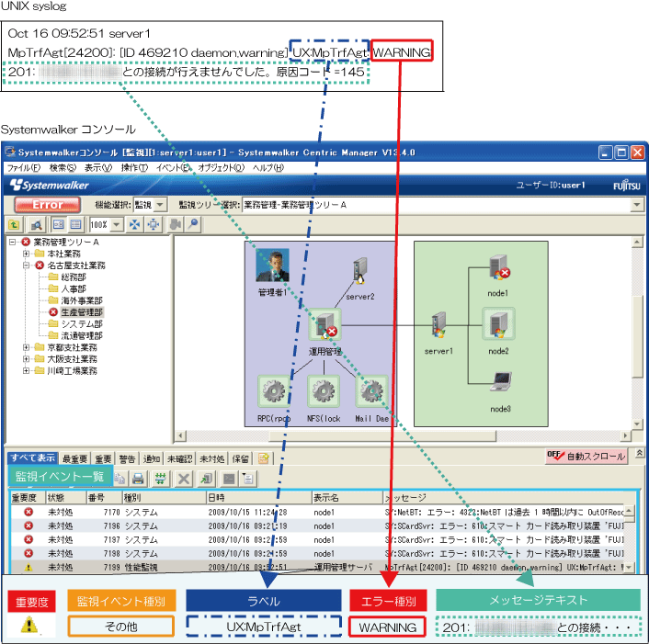Select the server2 node icon on the map

(x=360, y=271)
